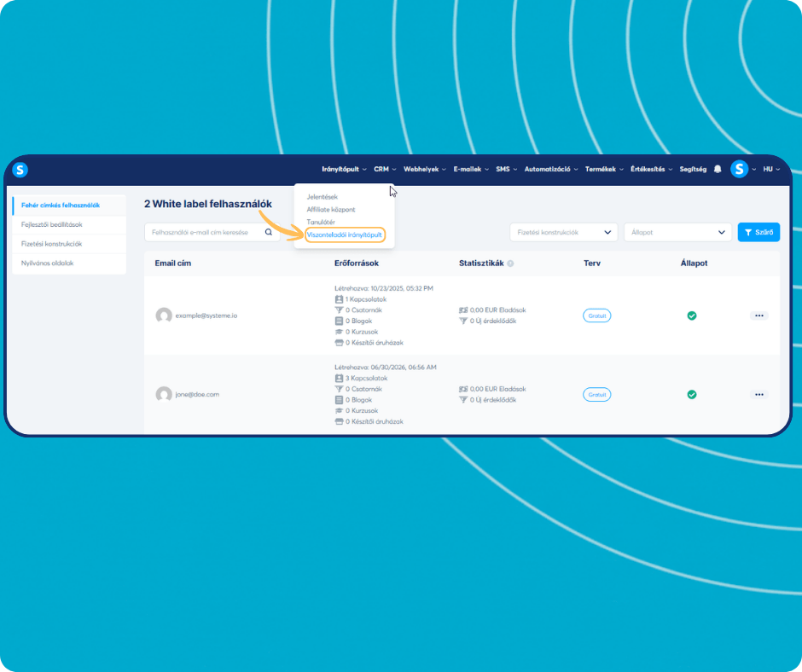Open the notifications bell
Image resolution: width=802 pixels, height=672 pixels.
pos(718,169)
